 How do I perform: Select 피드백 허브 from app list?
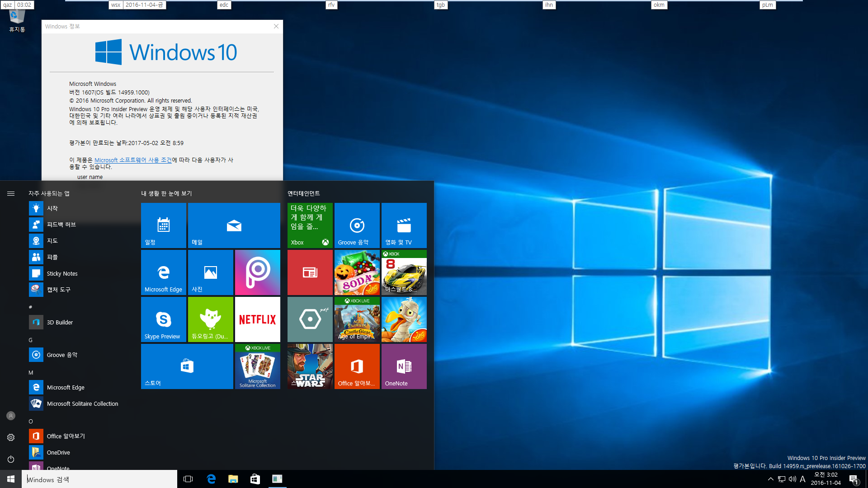click(x=81, y=225)
